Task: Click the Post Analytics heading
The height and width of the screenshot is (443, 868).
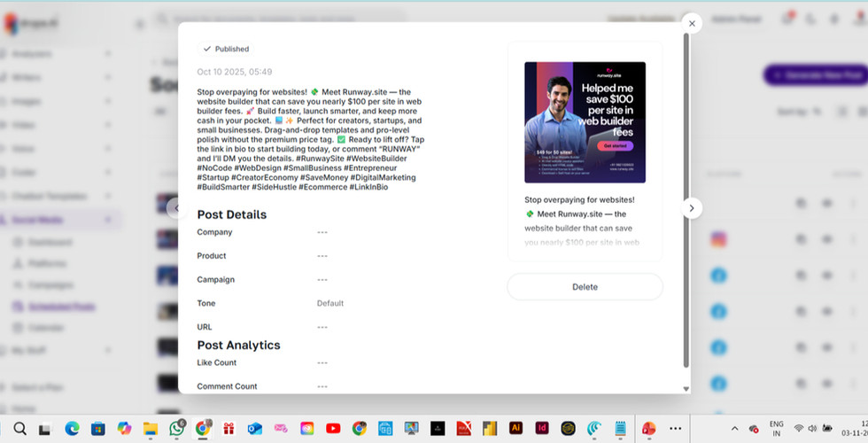Action: [238, 345]
